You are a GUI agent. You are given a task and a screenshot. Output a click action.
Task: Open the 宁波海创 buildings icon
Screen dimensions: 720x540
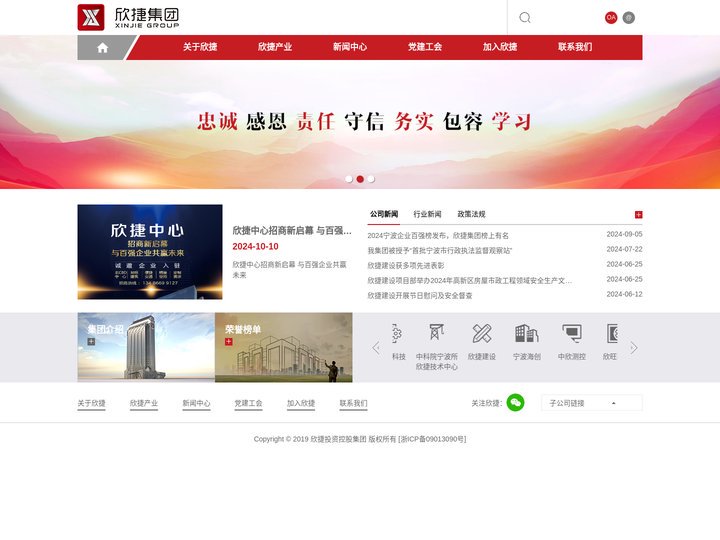[x=526, y=333]
